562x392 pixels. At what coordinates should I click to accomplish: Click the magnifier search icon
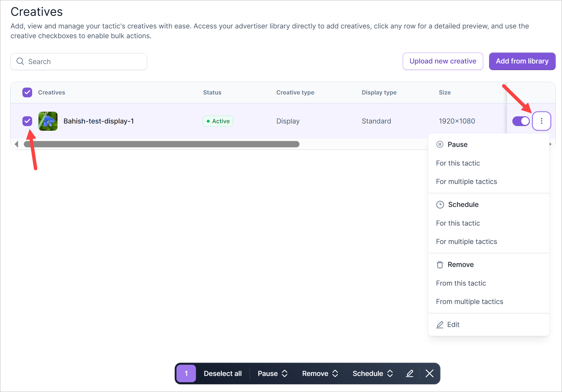(x=20, y=61)
